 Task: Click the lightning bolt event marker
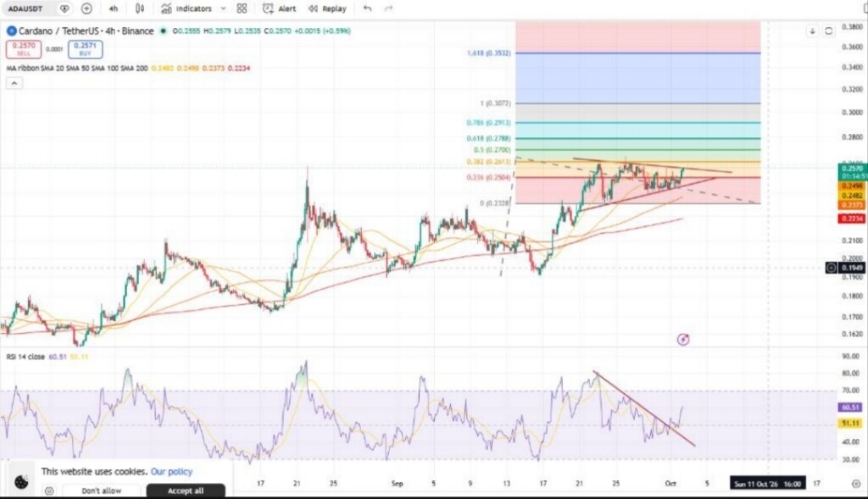[683, 339]
